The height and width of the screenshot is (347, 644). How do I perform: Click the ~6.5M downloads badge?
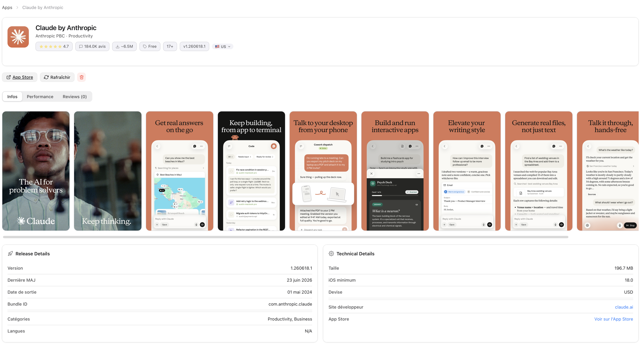pos(124,46)
